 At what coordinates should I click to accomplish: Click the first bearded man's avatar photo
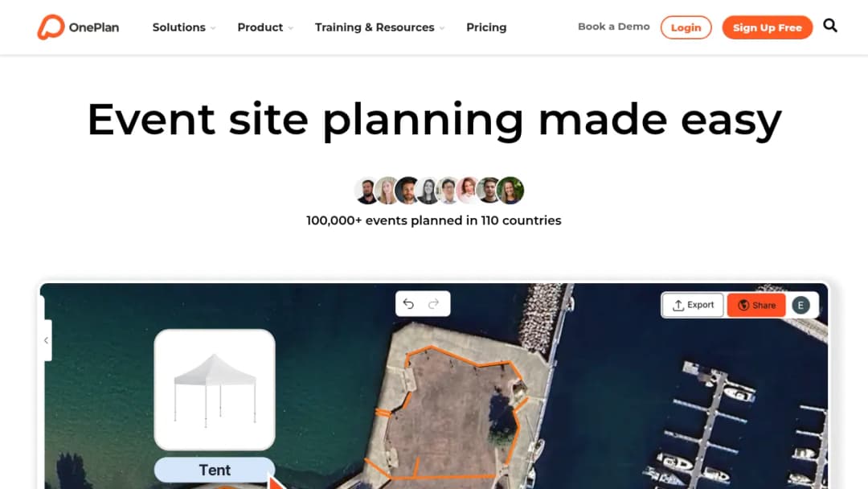[x=366, y=191]
